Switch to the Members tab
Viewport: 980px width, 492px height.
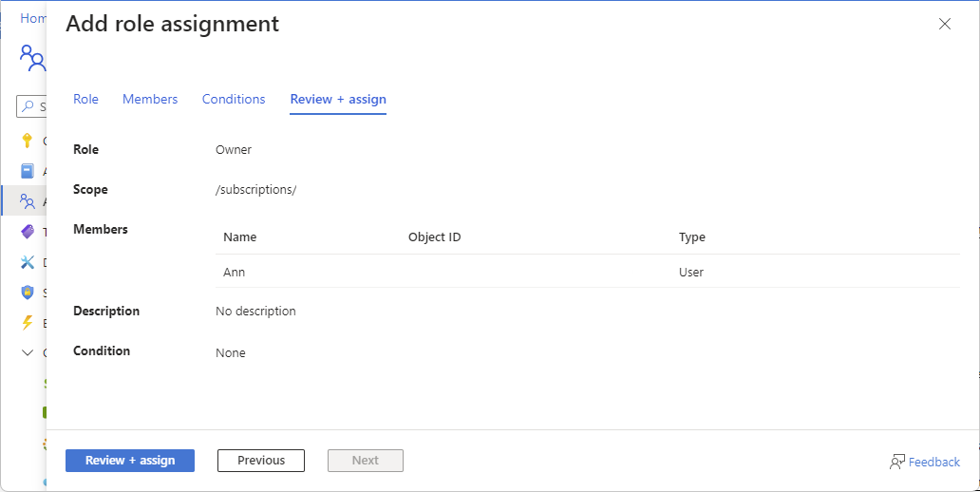coord(150,100)
